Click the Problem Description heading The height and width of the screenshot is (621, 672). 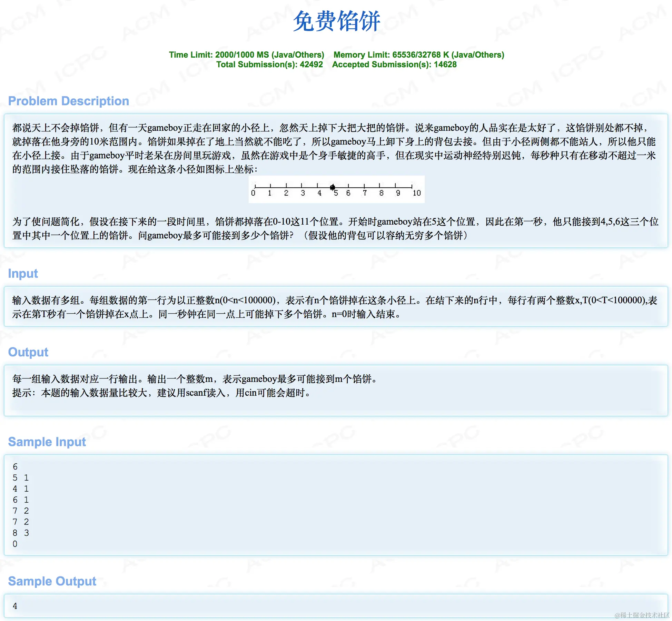pos(68,101)
